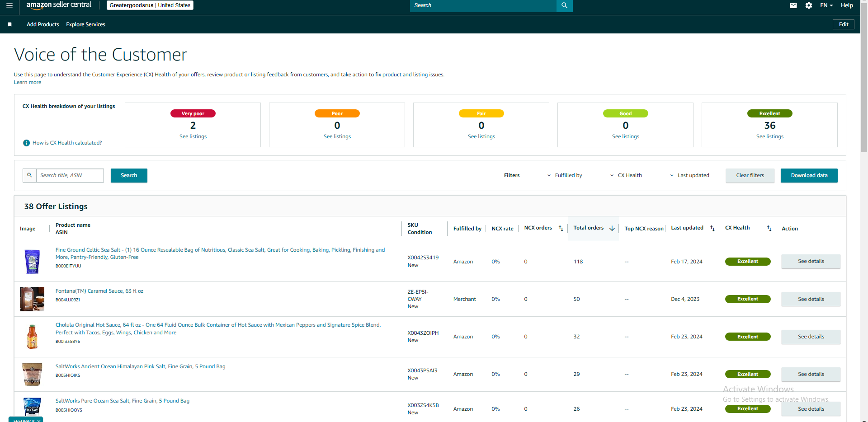Viewport: 868px width, 422px height.
Task: Click the ASIN B004UJ09ZI text
Action: click(x=68, y=300)
